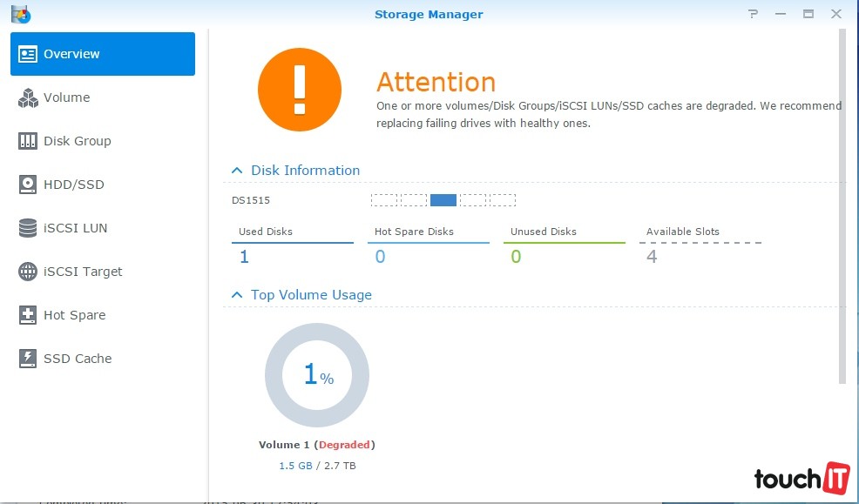
Task: Click the Disk Group icon
Action: coord(28,141)
